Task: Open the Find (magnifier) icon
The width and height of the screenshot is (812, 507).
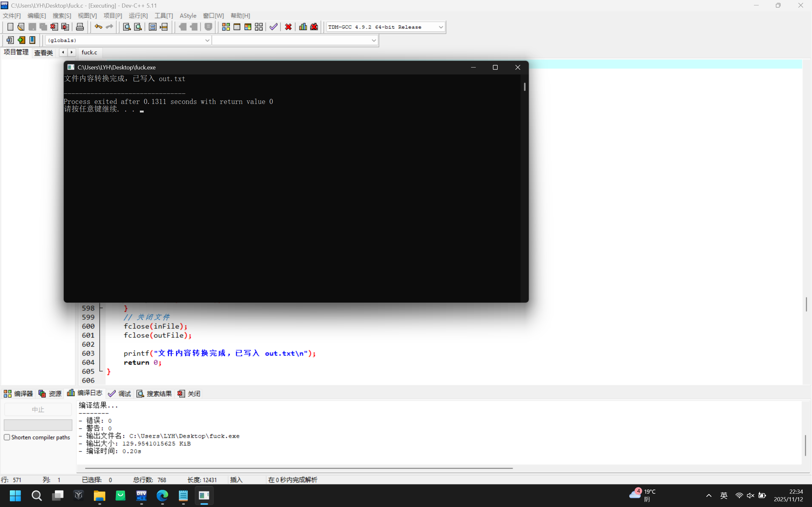Action: 127,27
